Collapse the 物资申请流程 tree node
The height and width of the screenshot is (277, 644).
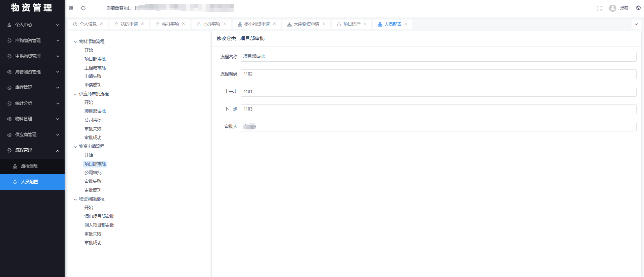click(x=75, y=147)
